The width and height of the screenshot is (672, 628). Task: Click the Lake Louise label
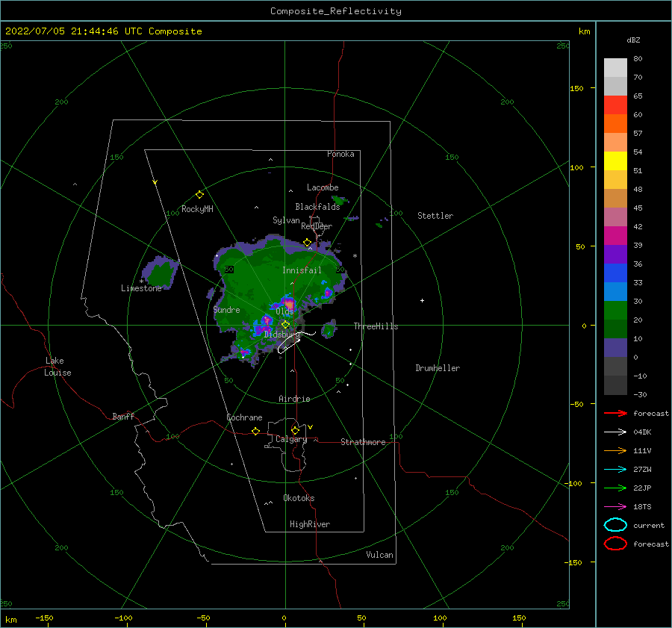coord(57,367)
